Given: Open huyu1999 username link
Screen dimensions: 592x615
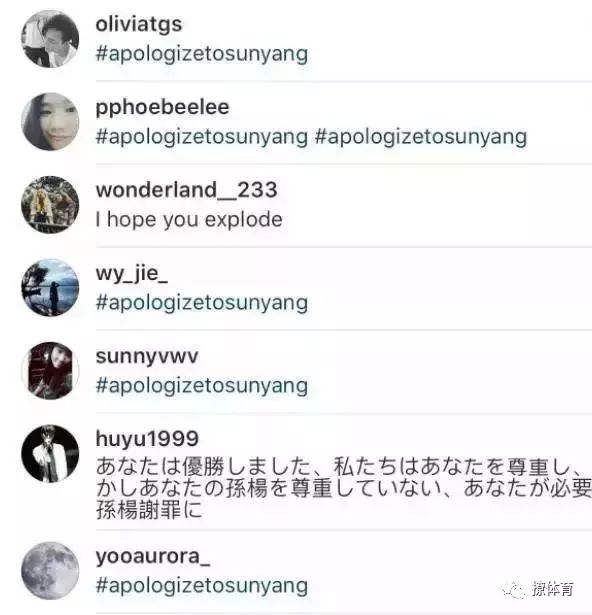Looking at the screenshot, I should pos(147,439).
